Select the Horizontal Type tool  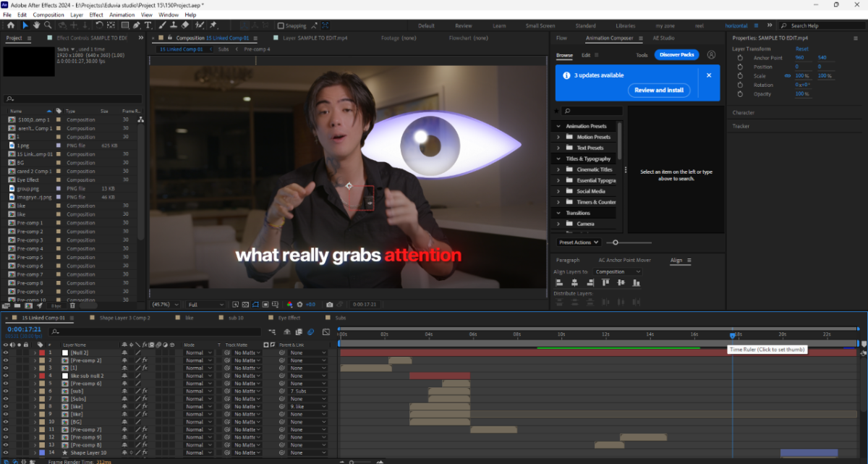(148, 25)
